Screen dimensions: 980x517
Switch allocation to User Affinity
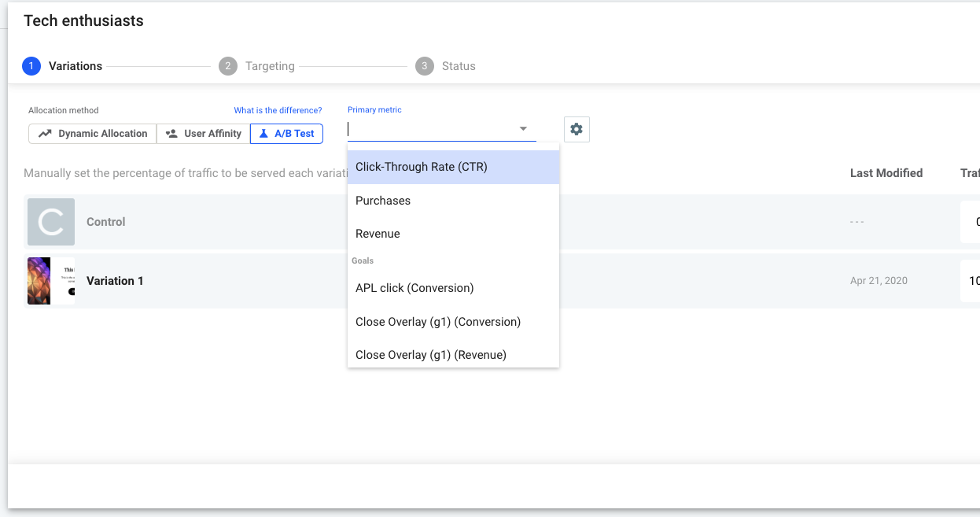click(204, 134)
